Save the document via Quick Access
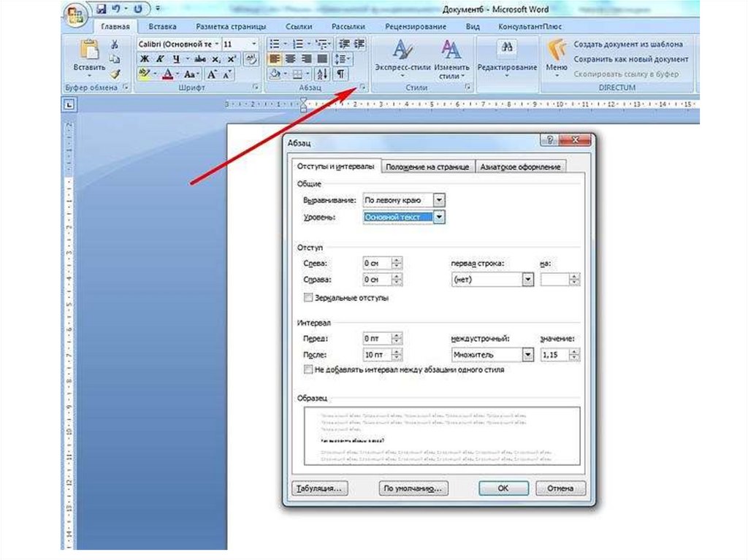The height and width of the screenshot is (560, 748). [101, 9]
